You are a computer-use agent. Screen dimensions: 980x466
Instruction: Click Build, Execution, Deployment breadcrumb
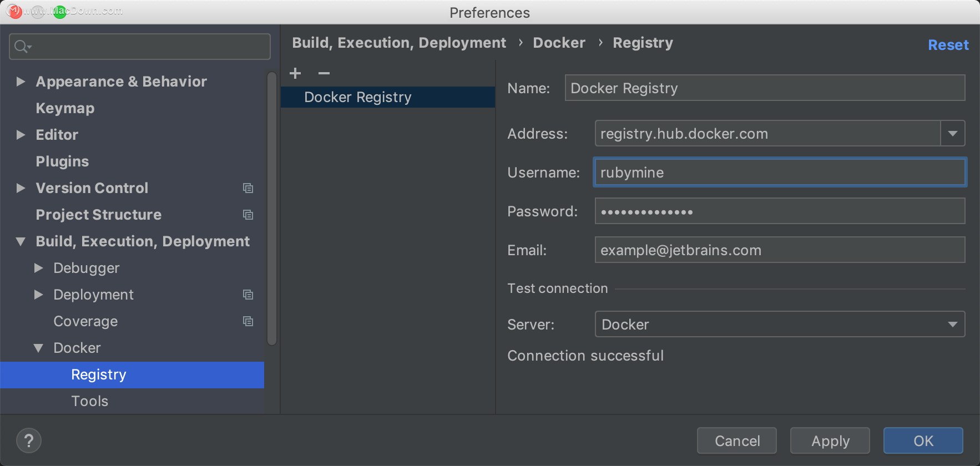click(399, 43)
